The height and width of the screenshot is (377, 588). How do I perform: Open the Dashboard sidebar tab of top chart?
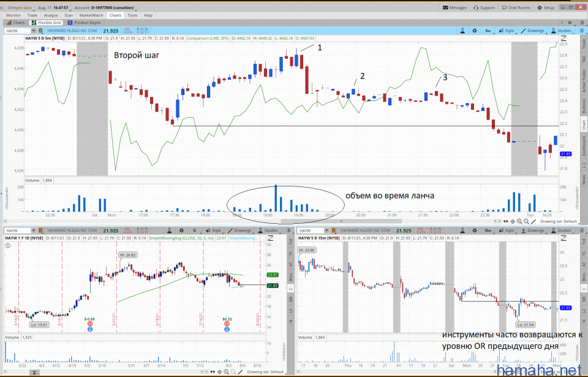[x=584, y=146]
